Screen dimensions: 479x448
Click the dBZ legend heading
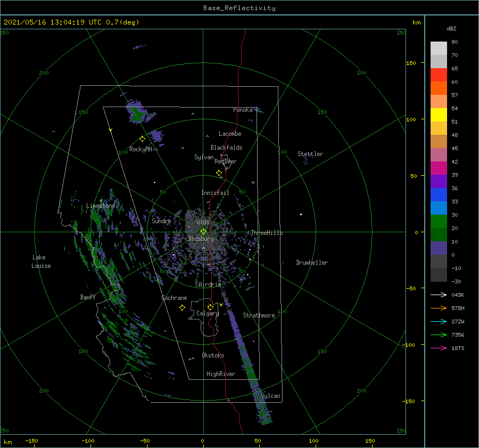(x=451, y=28)
